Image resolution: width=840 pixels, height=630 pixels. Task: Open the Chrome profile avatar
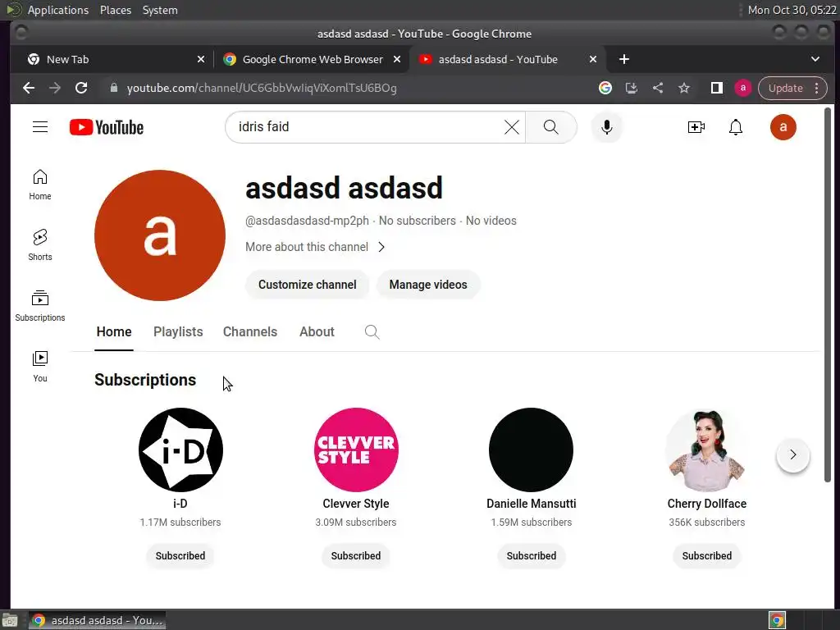[743, 88]
